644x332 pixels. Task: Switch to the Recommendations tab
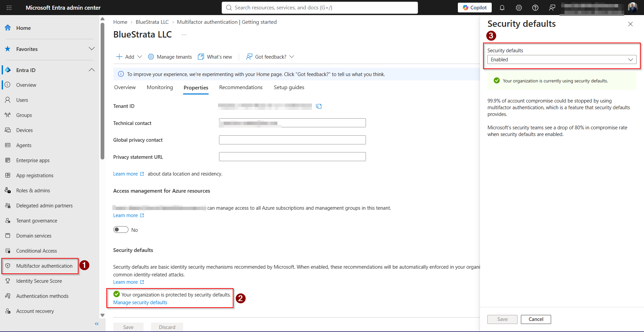[241, 87]
